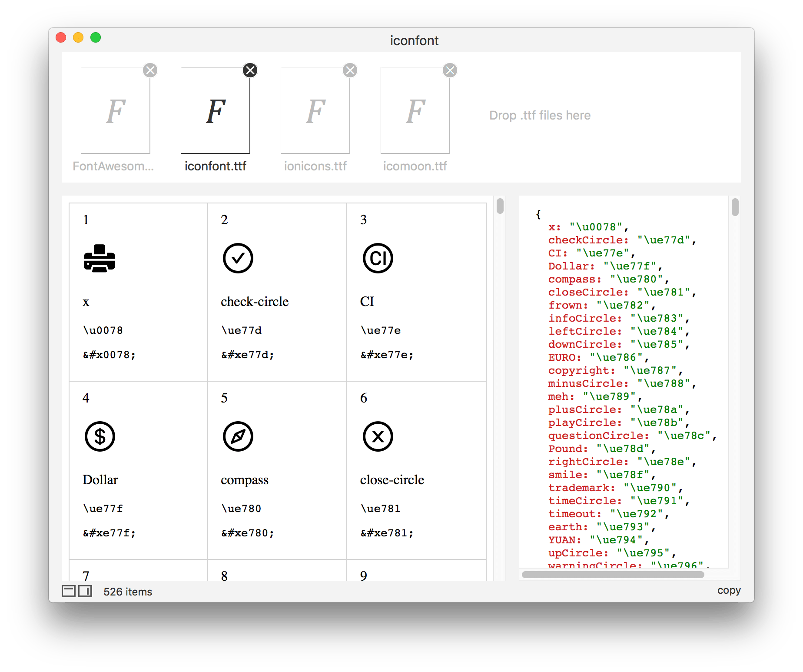803x672 pixels.
Task: Click the check-circle name label
Action: tap(255, 301)
